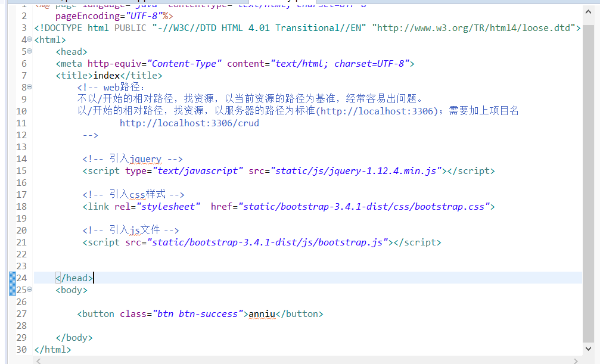The image size is (600, 364).
Task: Click the "text/html; charset=UTF-8" content value
Action: pyautogui.click(x=340, y=64)
